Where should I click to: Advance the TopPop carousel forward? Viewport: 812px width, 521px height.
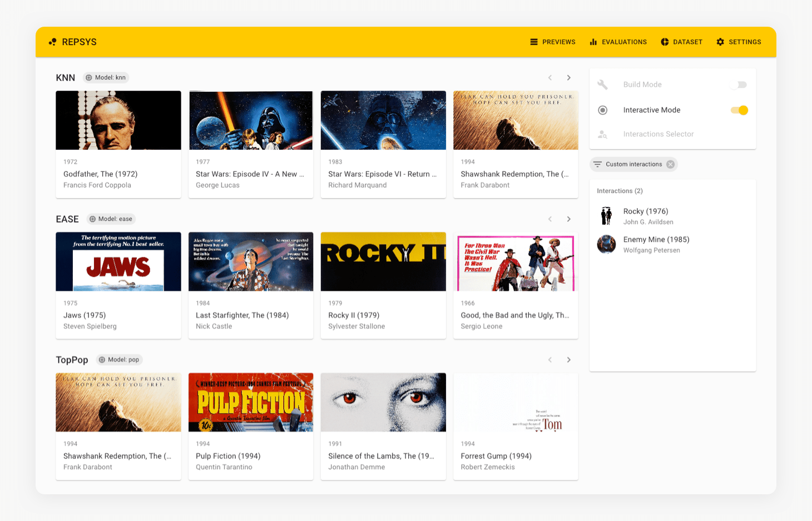[568, 360]
